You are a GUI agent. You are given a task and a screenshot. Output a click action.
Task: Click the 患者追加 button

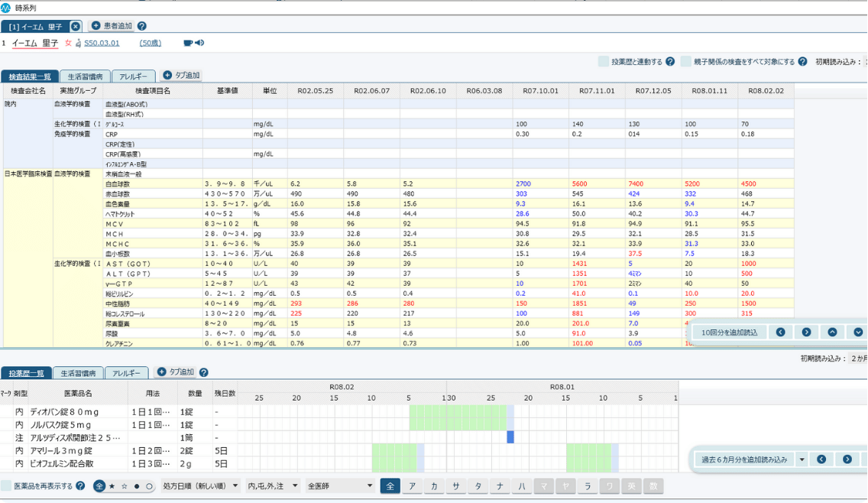click(x=112, y=26)
